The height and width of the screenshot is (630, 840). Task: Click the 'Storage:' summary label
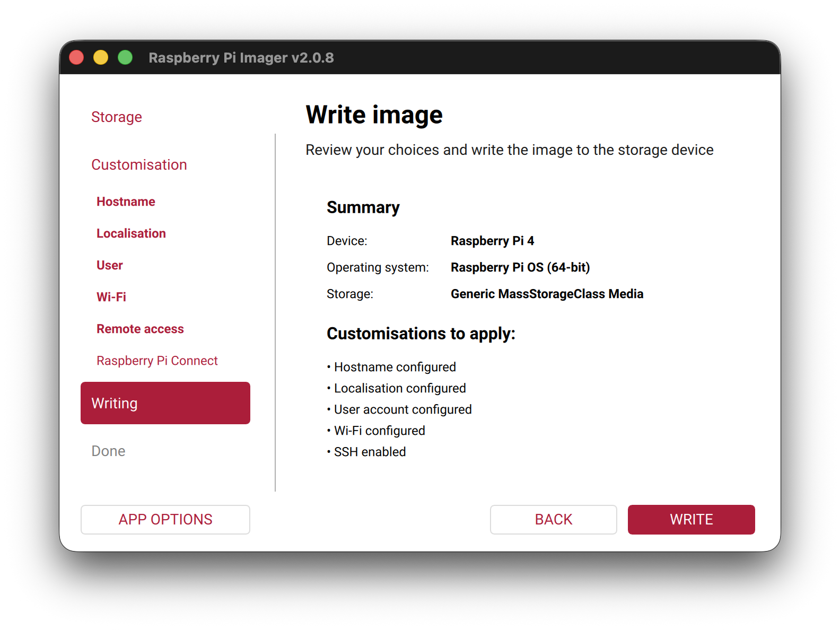click(350, 294)
